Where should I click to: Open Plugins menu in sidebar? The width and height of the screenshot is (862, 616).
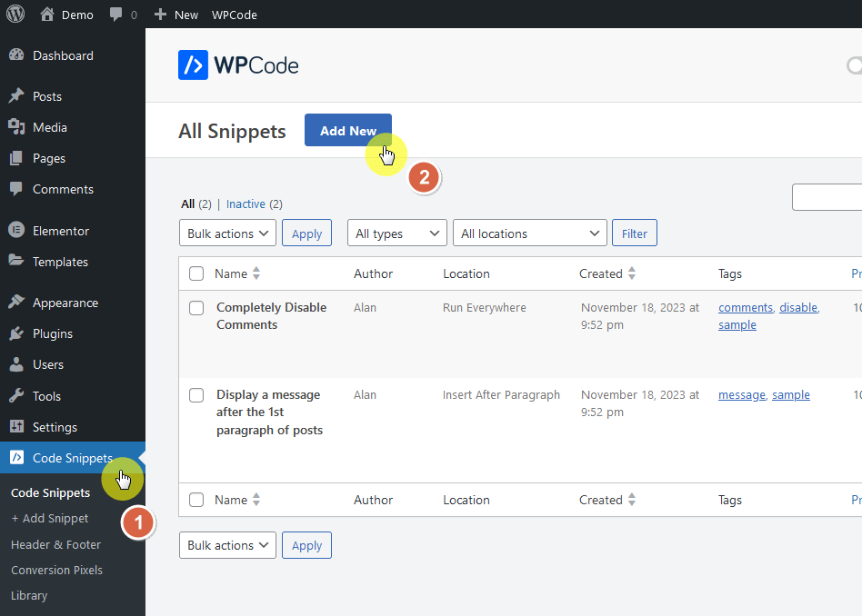(52, 333)
